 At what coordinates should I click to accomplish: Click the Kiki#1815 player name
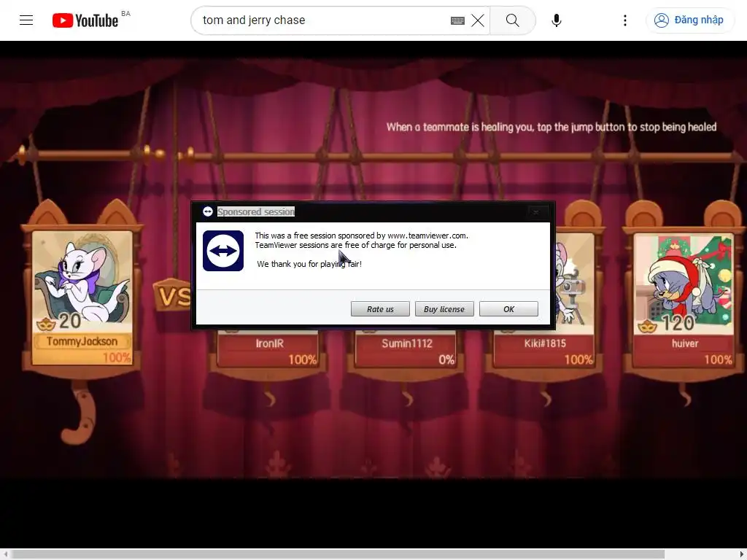[x=545, y=343]
